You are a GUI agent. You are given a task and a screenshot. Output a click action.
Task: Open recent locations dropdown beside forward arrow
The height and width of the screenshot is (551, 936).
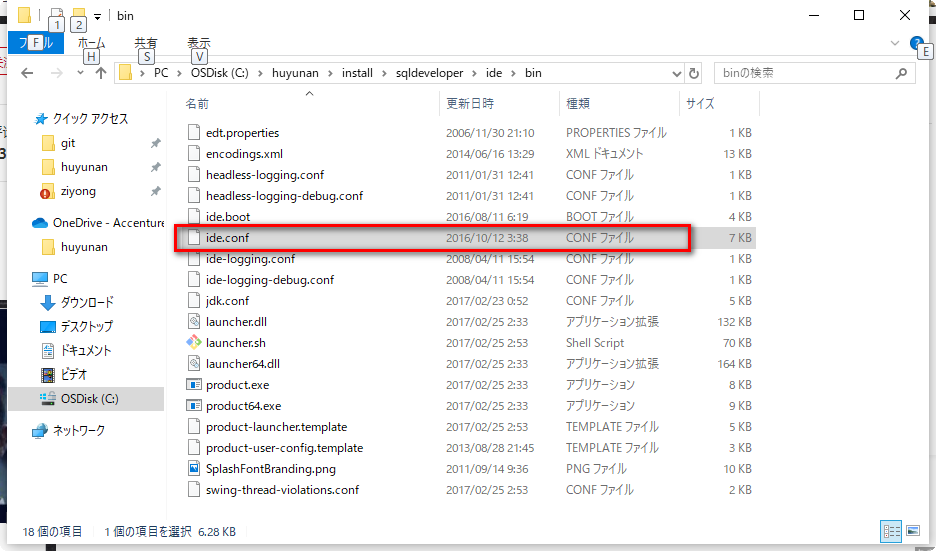(80, 73)
